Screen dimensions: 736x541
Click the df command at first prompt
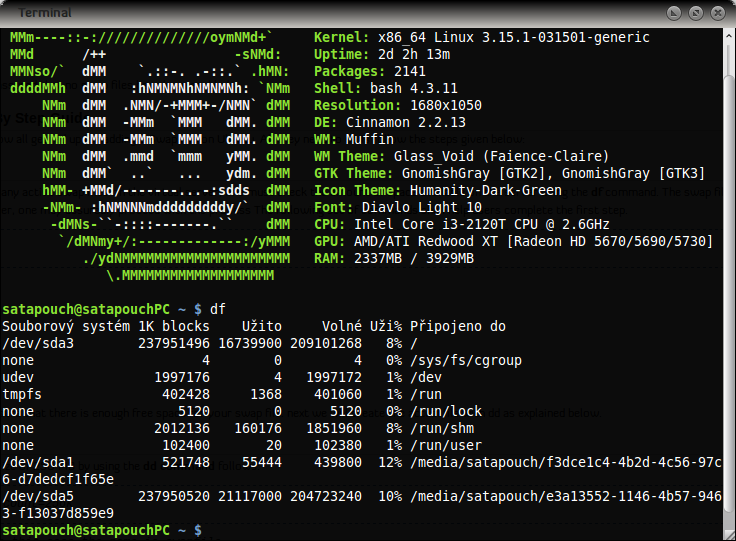click(x=218, y=309)
